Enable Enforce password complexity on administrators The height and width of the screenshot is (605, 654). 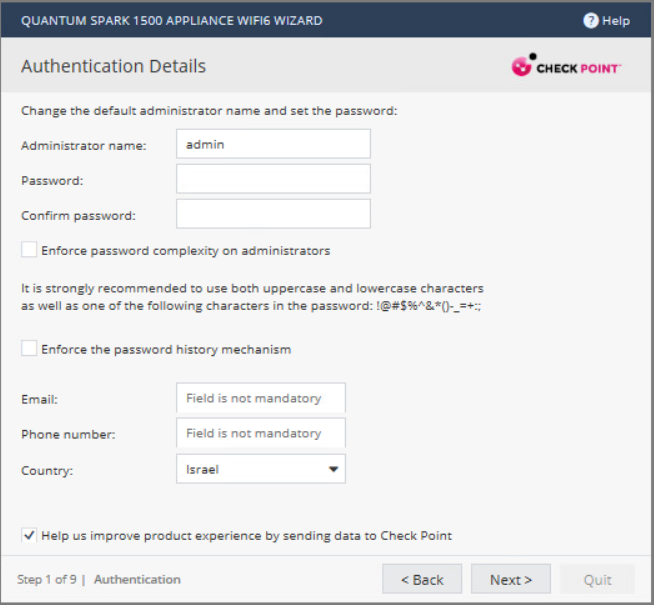29,250
